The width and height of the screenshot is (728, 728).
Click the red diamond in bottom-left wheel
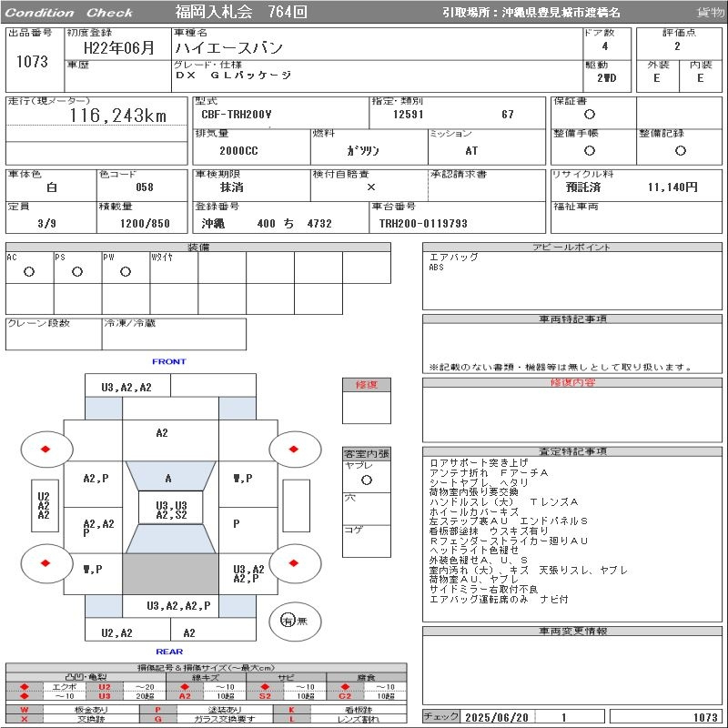tap(45, 563)
